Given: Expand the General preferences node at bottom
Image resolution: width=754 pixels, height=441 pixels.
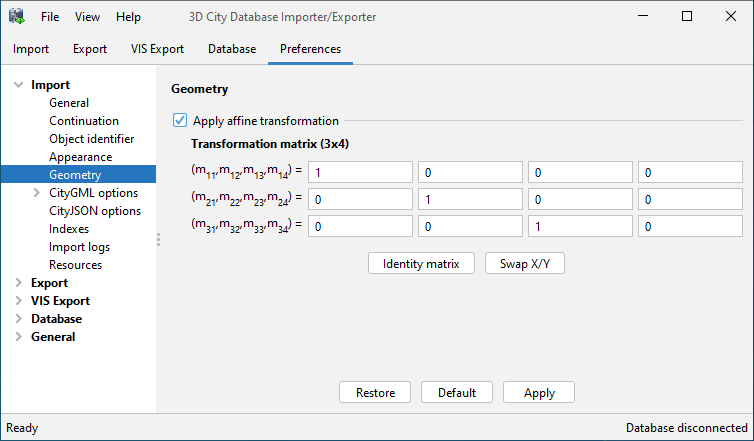Looking at the screenshot, I should pos(19,337).
